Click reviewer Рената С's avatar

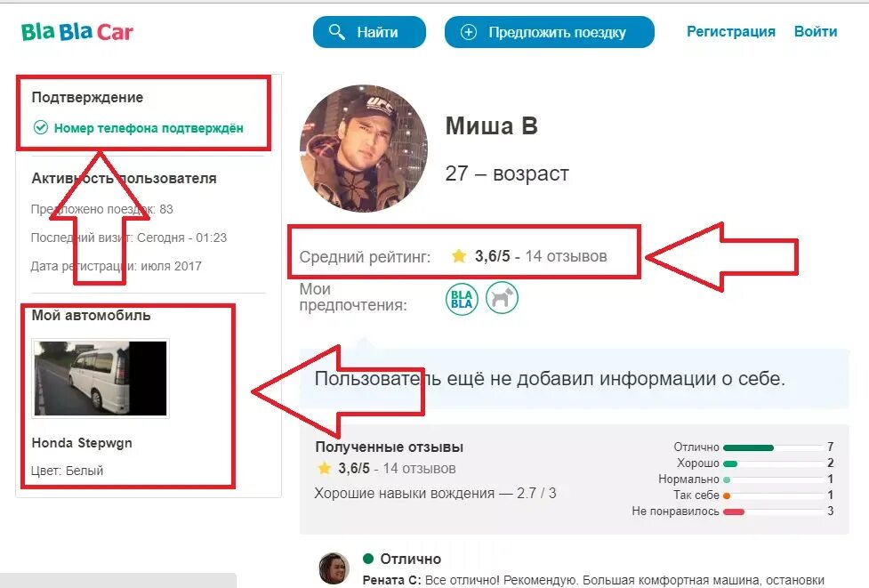tap(334, 568)
